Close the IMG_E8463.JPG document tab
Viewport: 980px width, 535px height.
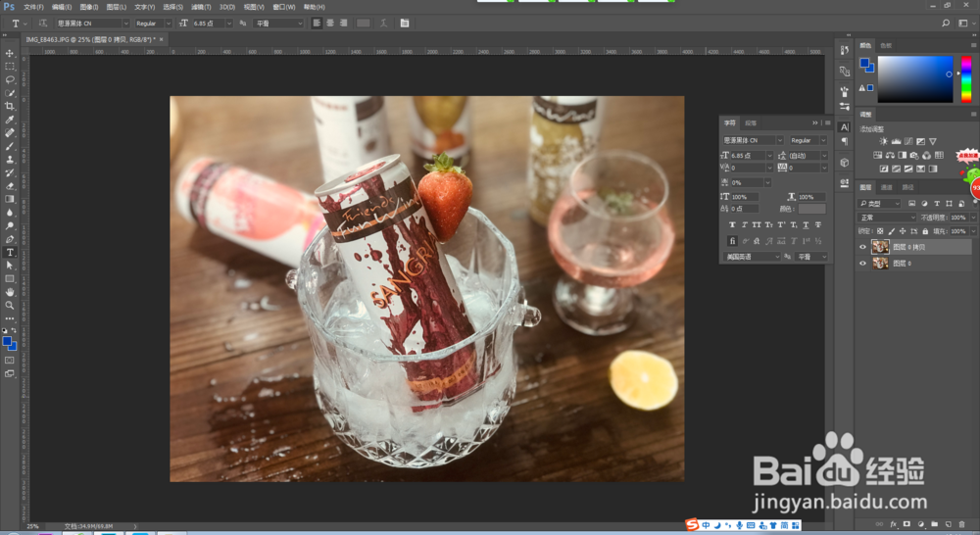pos(162,39)
